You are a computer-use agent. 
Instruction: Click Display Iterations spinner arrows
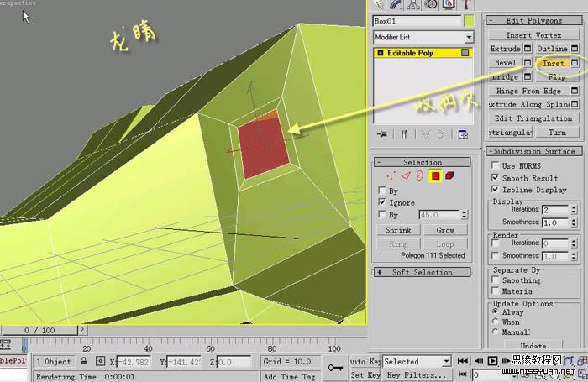click(x=574, y=210)
